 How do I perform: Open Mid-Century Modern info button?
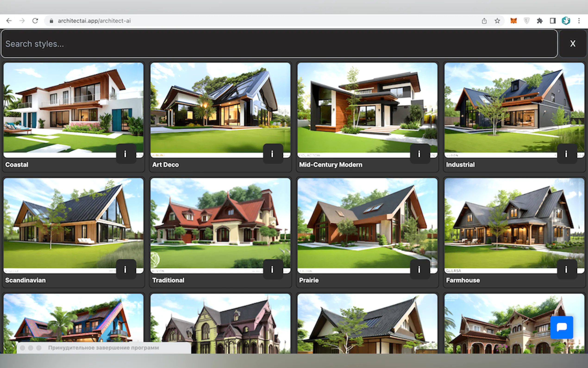(x=419, y=154)
